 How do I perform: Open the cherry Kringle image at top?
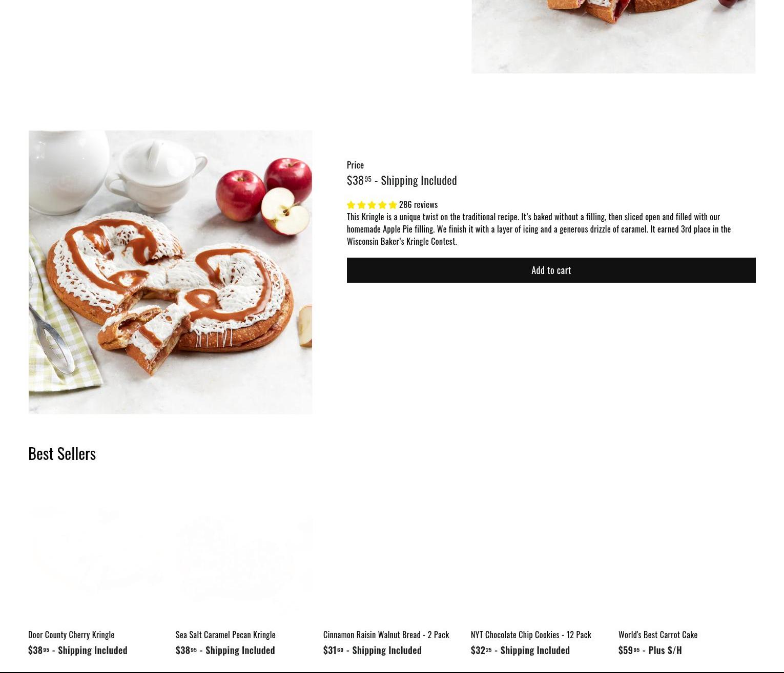[613, 36]
